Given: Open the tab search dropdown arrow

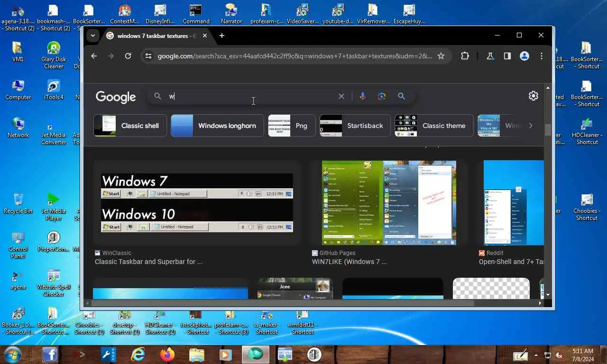Looking at the screenshot, I should tap(93, 36).
